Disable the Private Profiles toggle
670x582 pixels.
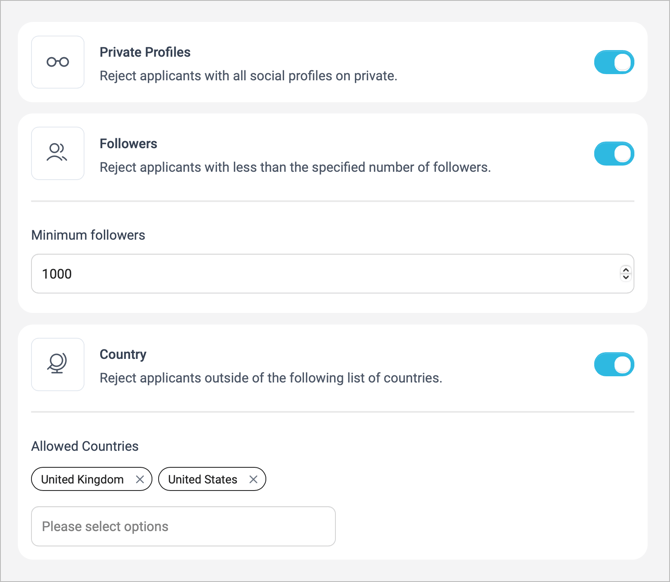(x=614, y=62)
